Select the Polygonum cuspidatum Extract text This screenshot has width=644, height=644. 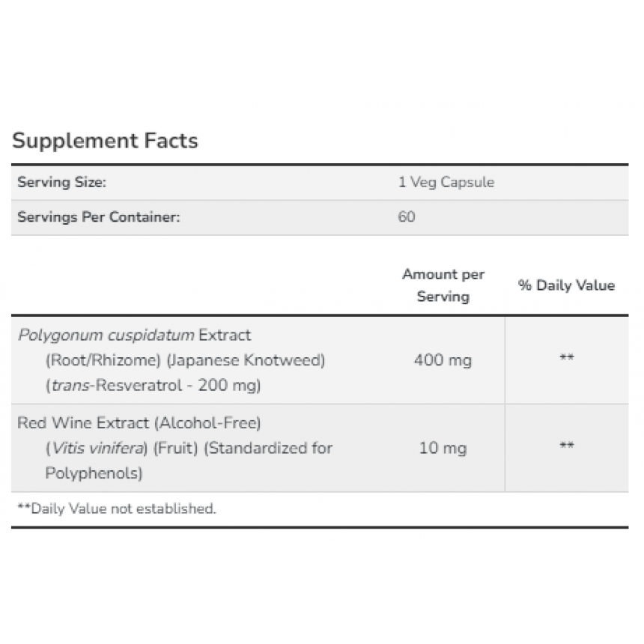tap(134, 335)
